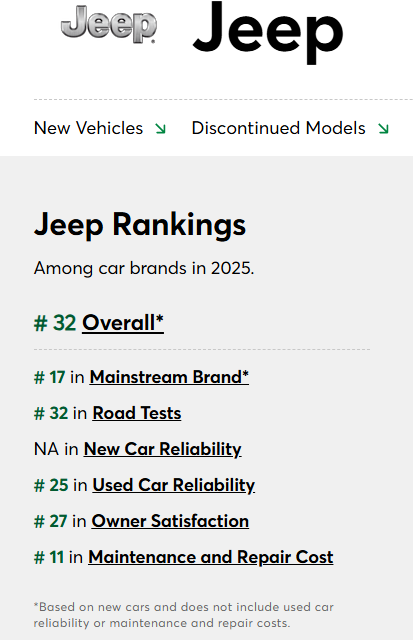
Task: Click the large Jeep brand title
Action: (x=268, y=33)
